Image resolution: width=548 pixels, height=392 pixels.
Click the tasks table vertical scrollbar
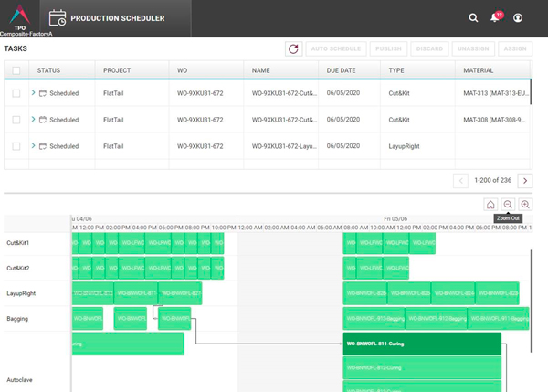(531, 92)
